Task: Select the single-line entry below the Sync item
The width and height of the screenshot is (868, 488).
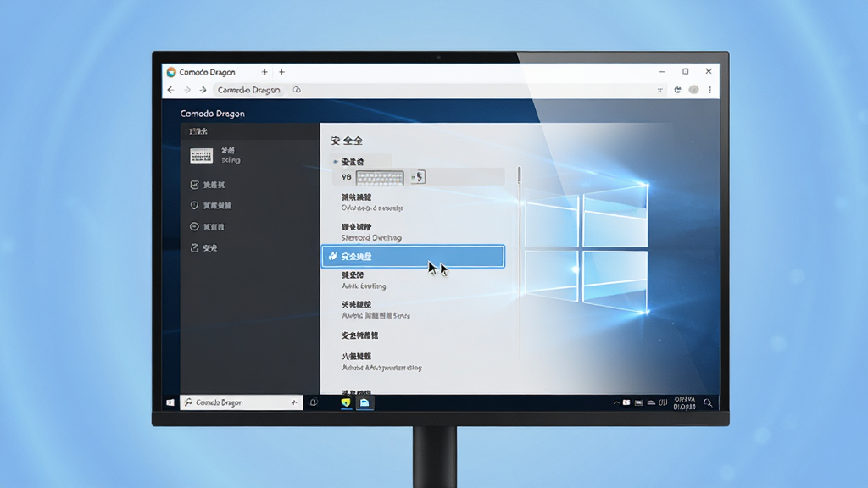Action: [359, 335]
